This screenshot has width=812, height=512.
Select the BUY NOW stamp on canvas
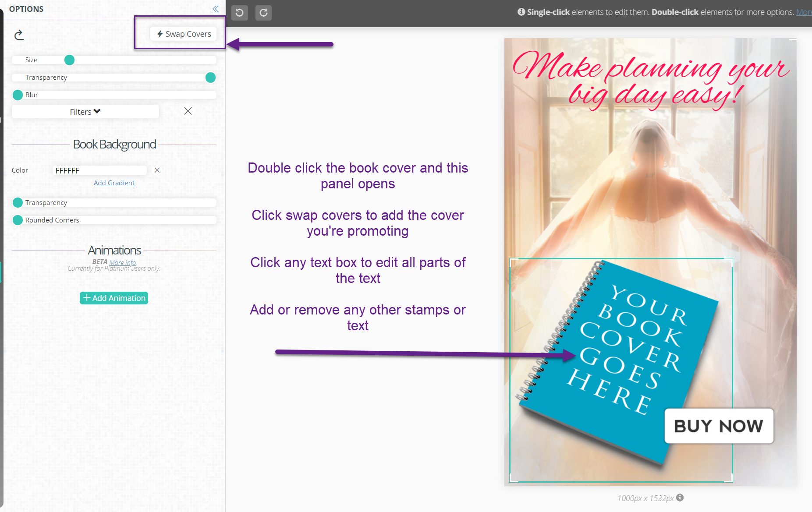click(719, 426)
